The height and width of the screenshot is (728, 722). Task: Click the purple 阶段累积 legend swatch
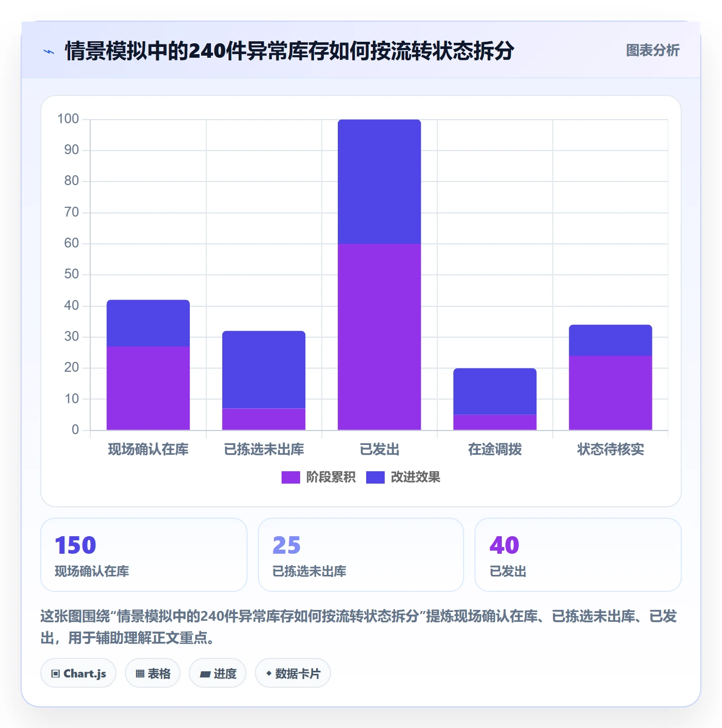(x=290, y=477)
